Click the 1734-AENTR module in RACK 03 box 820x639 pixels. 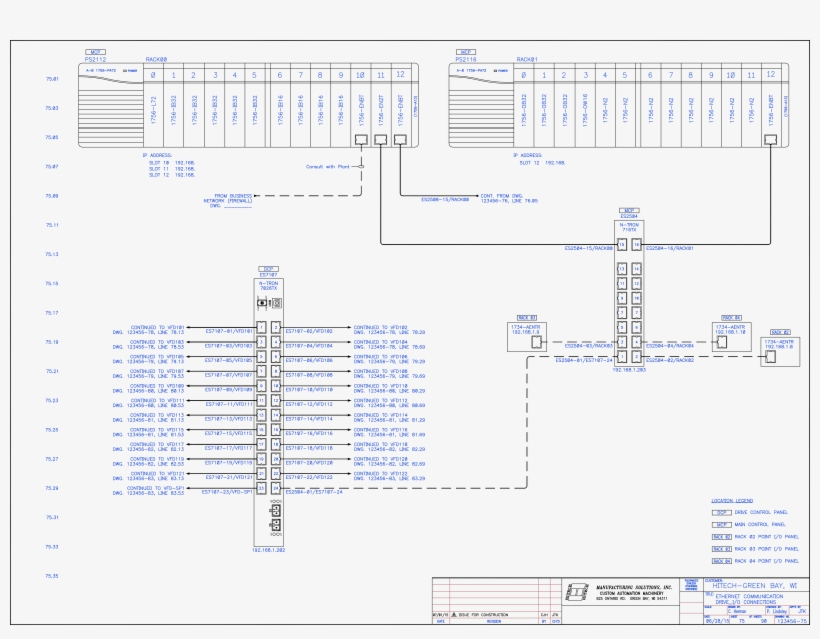pos(525,335)
